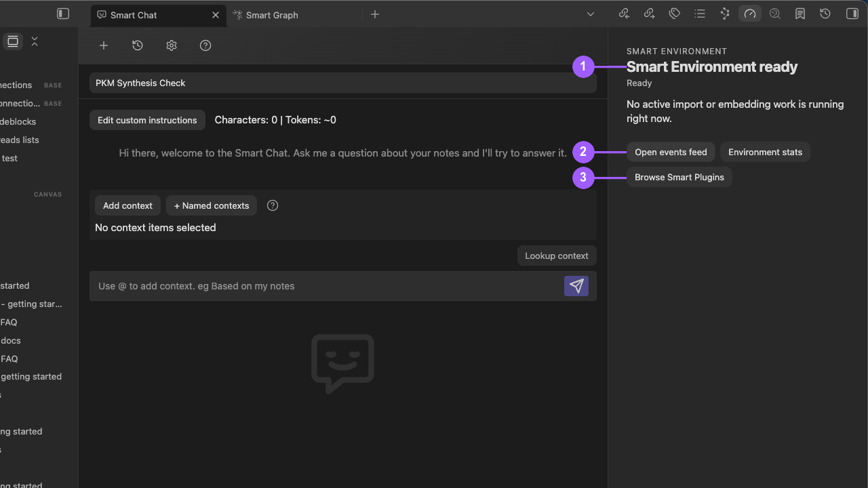Select the gauge Smart Environment pane icon
The height and width of the screenshot is (488, 868).
click(x=750, y=14)
